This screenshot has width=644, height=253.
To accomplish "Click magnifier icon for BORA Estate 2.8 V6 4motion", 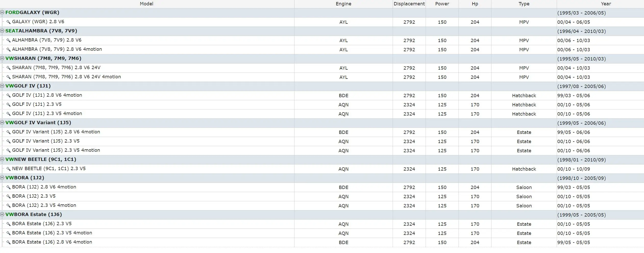I will 8,242.
